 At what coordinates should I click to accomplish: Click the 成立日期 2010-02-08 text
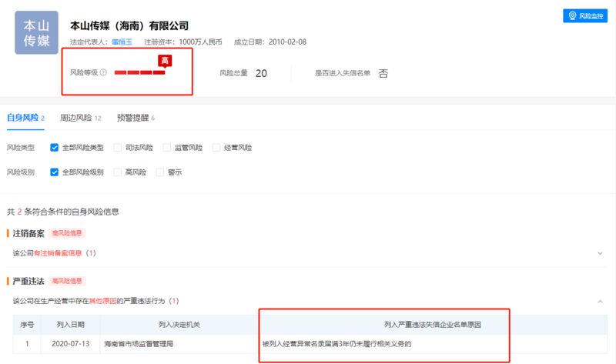[x=270, y=42]
